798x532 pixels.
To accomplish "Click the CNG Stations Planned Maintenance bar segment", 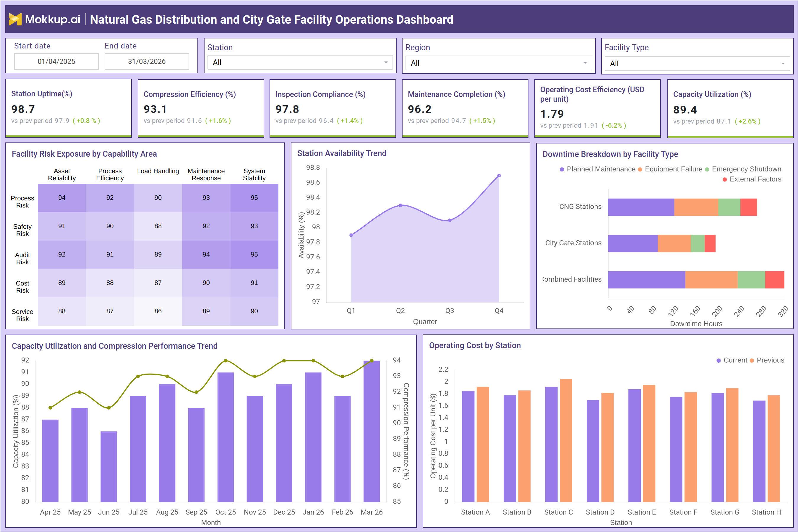I will point(641,207).
